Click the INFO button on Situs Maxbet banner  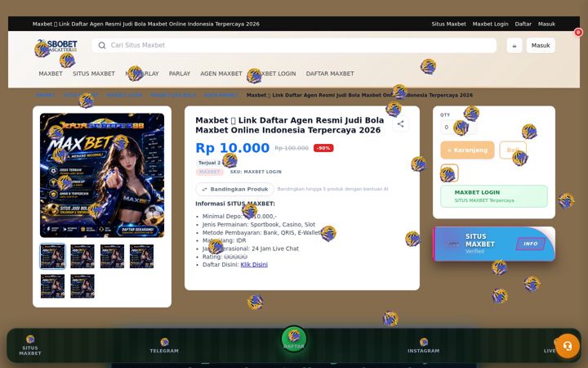coord(531,244)
